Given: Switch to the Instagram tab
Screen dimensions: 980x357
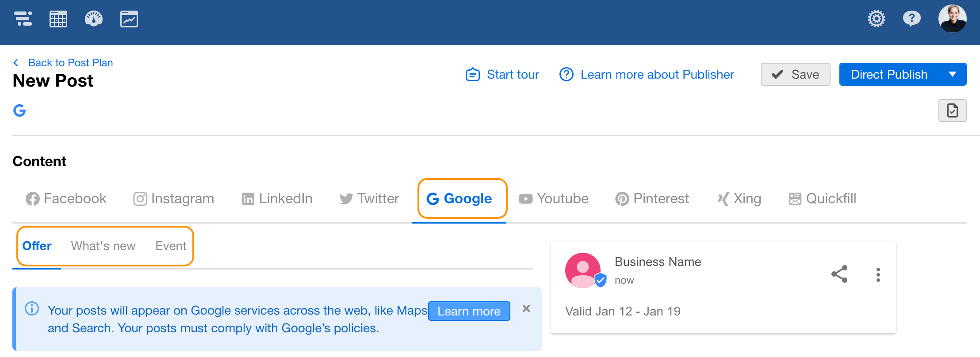Looking at the screenshot, I should tap(174, 199).
